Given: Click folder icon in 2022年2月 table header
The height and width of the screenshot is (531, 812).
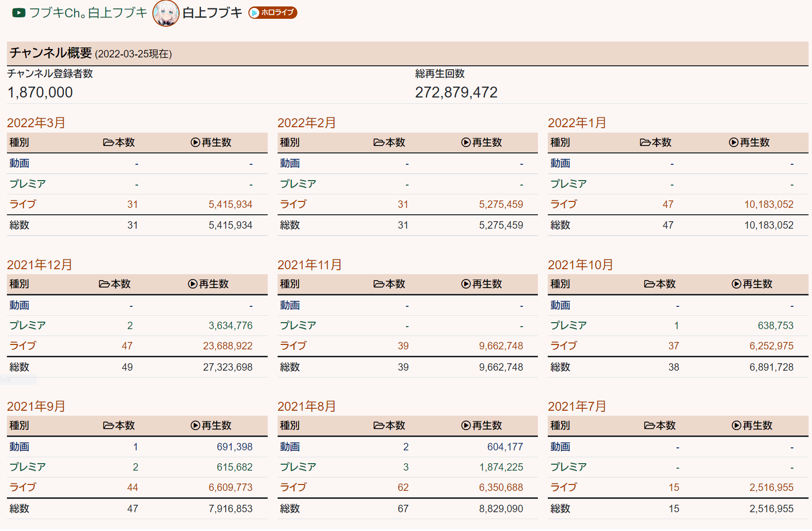Looking at the screenshot, I should [379, 143].
